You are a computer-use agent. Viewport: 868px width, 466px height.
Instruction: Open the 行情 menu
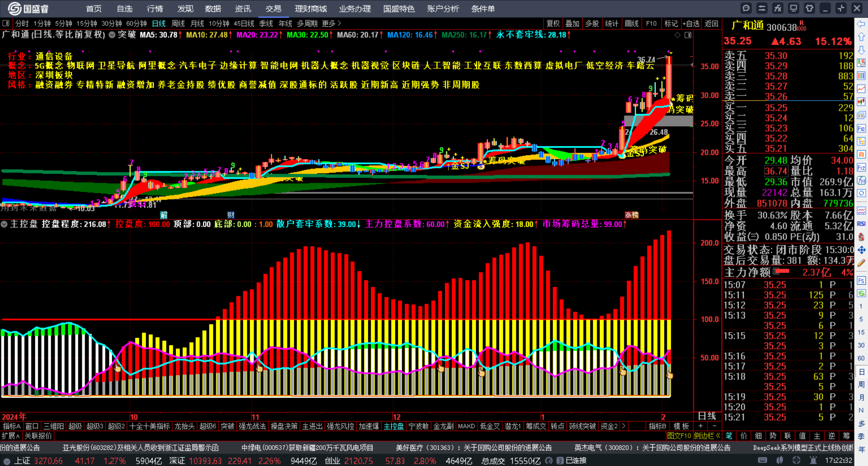[155, 9]
